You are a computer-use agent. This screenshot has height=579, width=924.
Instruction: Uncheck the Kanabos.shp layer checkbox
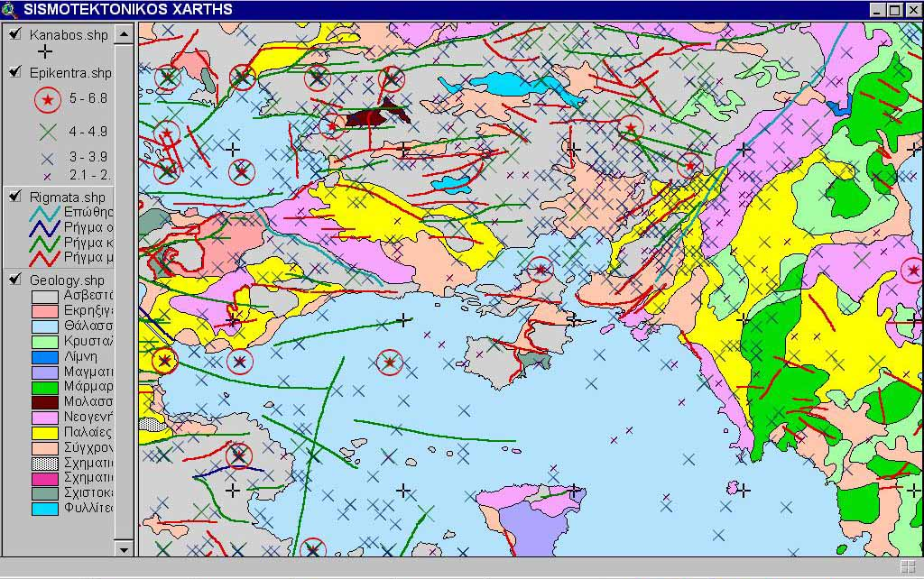coord(15,34)
